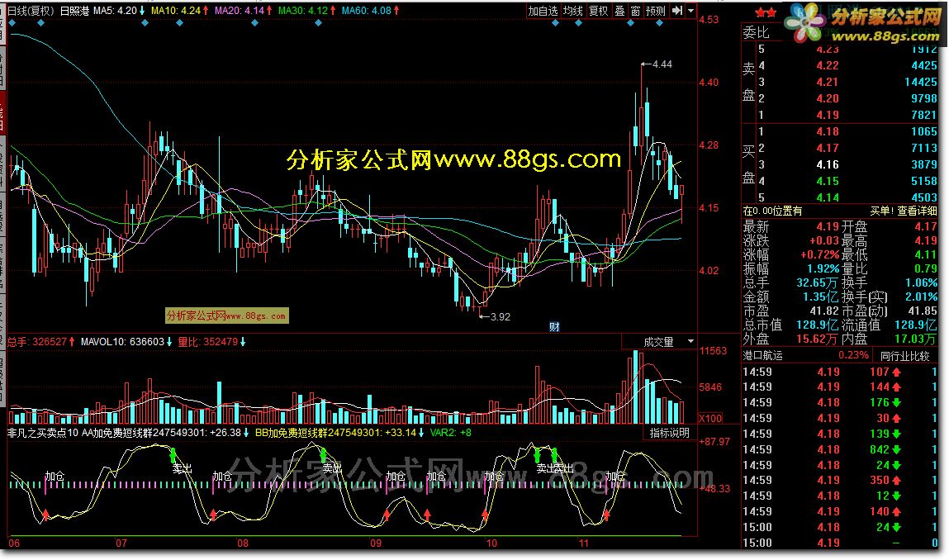949x560 pixels.
Task: Click the 09 month label on time axis
Action: click(x=376, y=543)
